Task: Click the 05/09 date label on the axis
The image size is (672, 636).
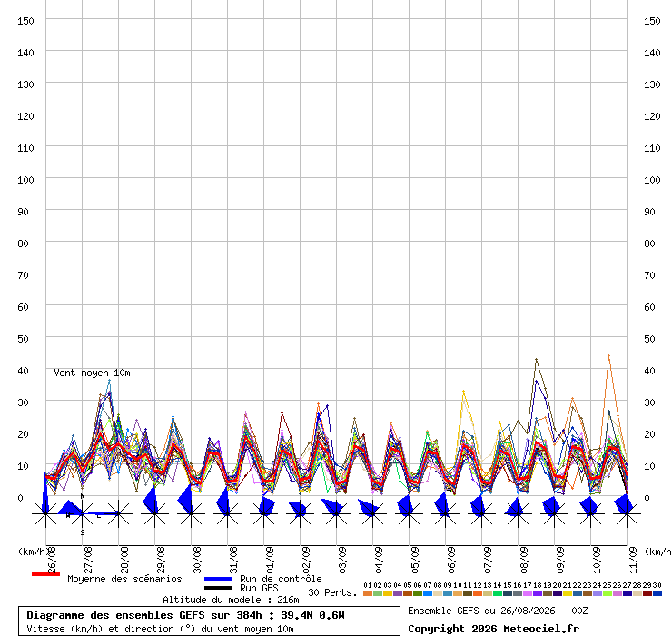Action: click(x=415, y=560)
